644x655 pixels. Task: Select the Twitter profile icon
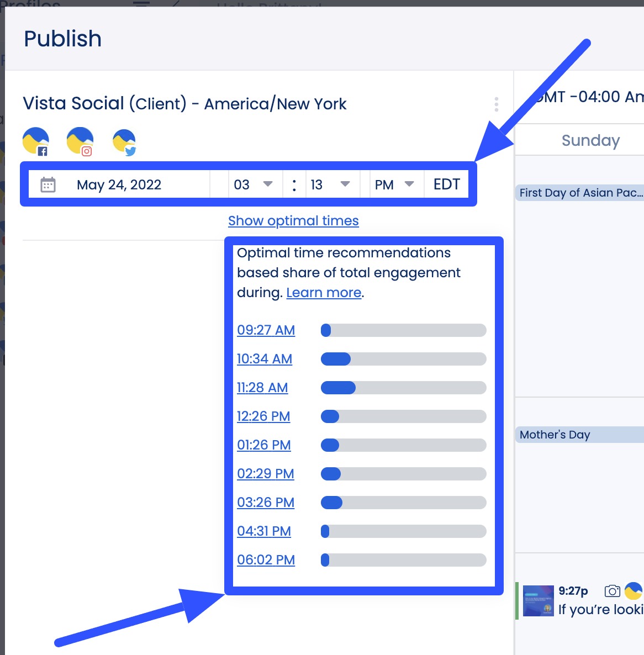(x=125, y=141)
